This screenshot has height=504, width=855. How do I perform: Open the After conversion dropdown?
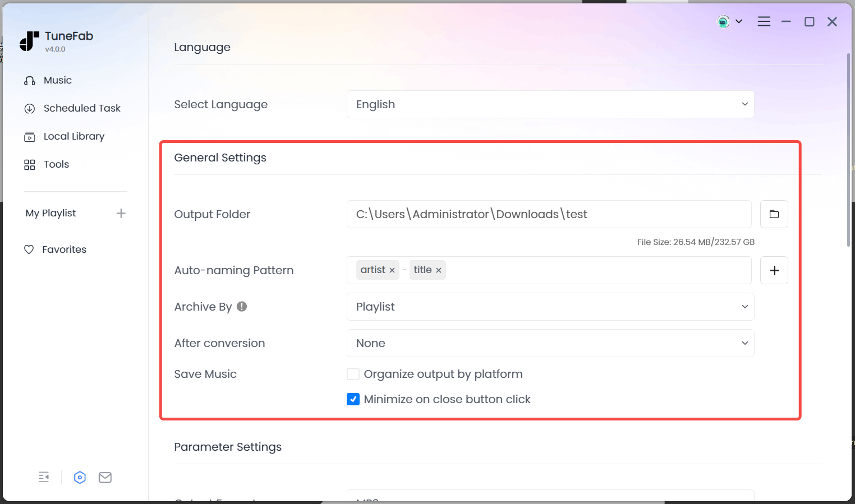tap(550, 343)
